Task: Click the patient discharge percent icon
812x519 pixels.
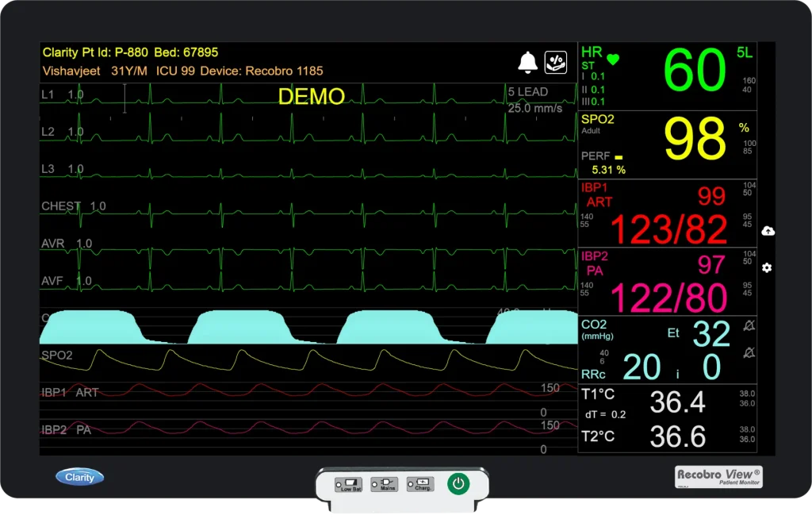Action: pos(555,61)
